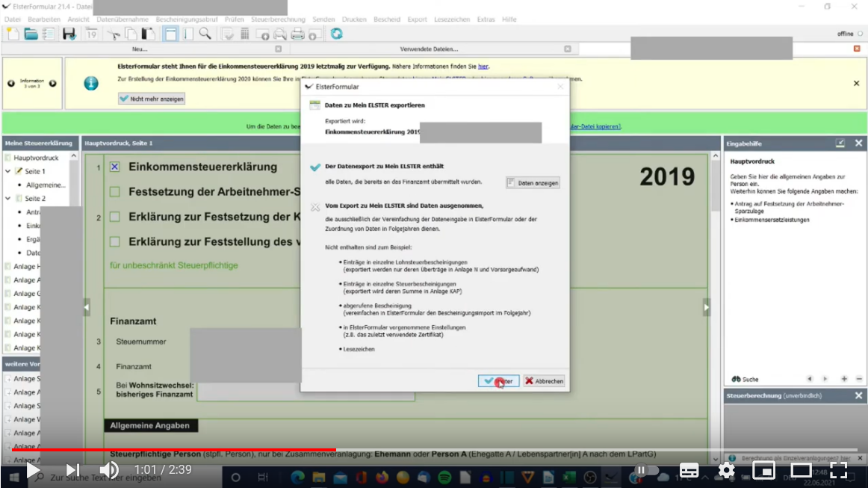This screenshot has height=488, width=868.
Task: Close the yellow information banner
Action: pos(856,83)
